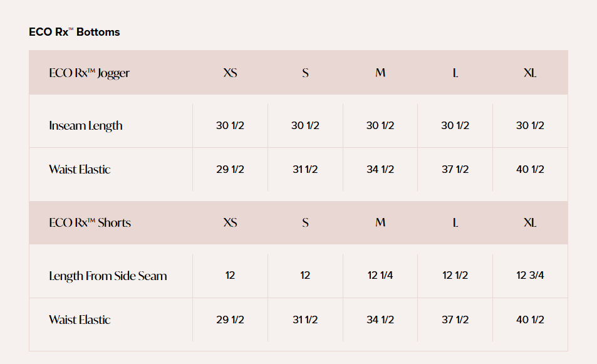Screen dimensions: 597x364
Task: Click Shorts side seam length 12 3/4
Action: tap(530, 276)
